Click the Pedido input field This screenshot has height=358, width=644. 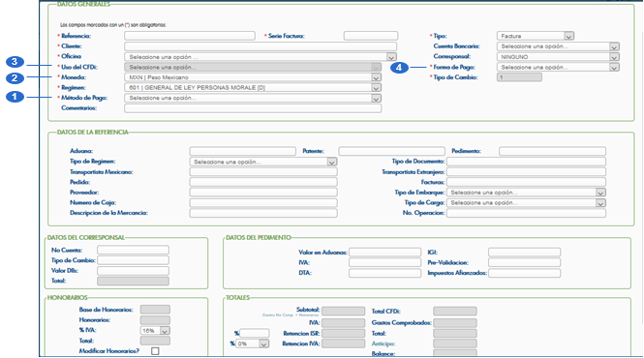(263, 182)
